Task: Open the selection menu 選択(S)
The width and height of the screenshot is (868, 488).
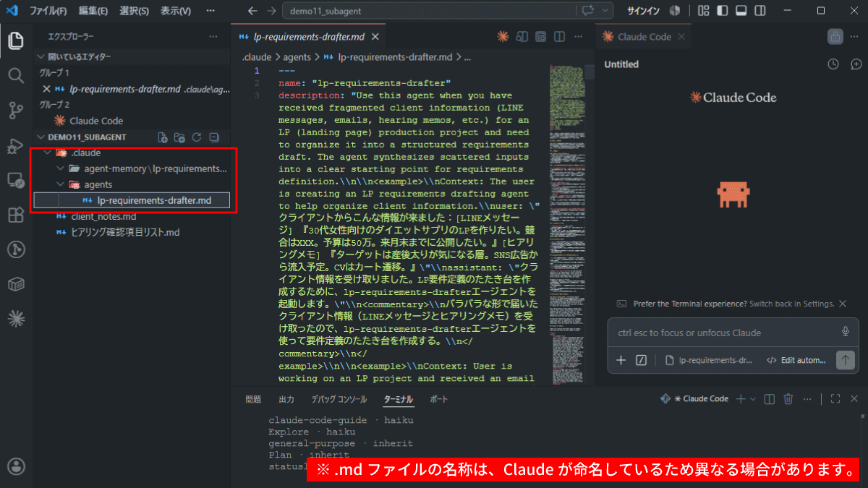Action: click(134, 11)
